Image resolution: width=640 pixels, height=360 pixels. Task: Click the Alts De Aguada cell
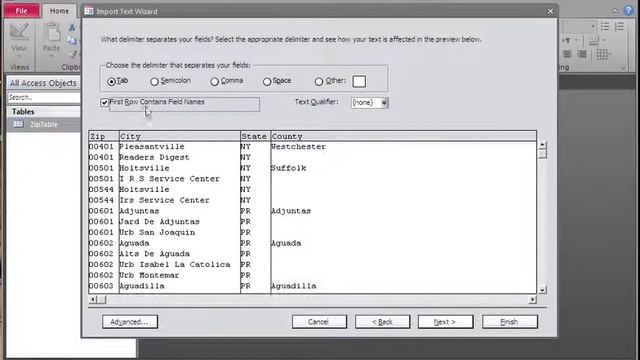pyautogui.click(x=154, y=253)
